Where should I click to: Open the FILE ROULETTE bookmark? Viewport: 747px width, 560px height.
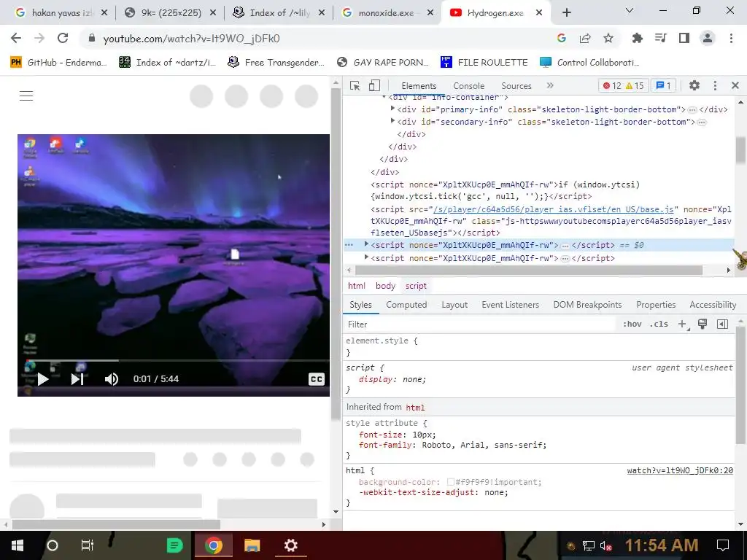coord(484,63)
